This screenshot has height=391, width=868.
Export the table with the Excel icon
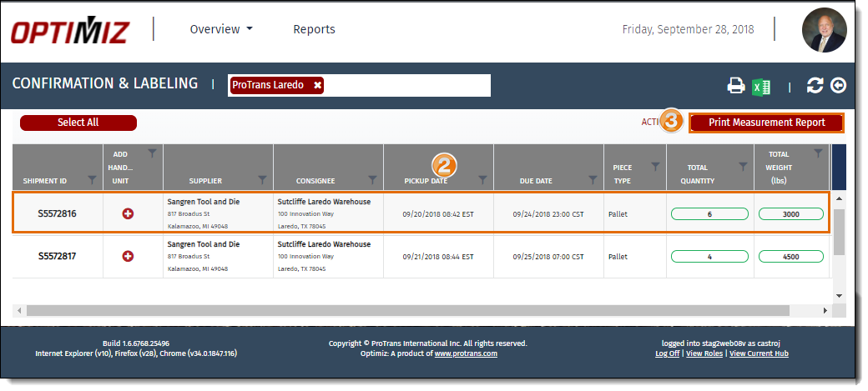tap(760, 86)
